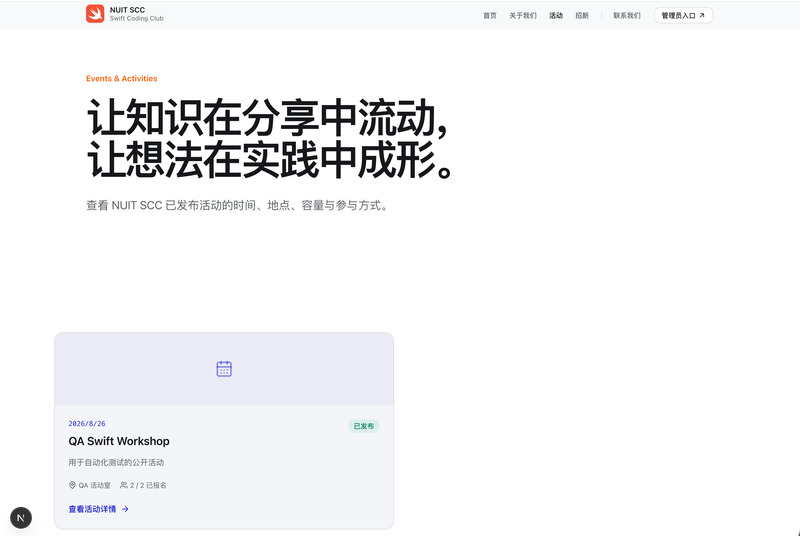Viewport: 800px width, 536px height.
Task: Open the Next.js dev tools N badge
Action: pos(21,518)
